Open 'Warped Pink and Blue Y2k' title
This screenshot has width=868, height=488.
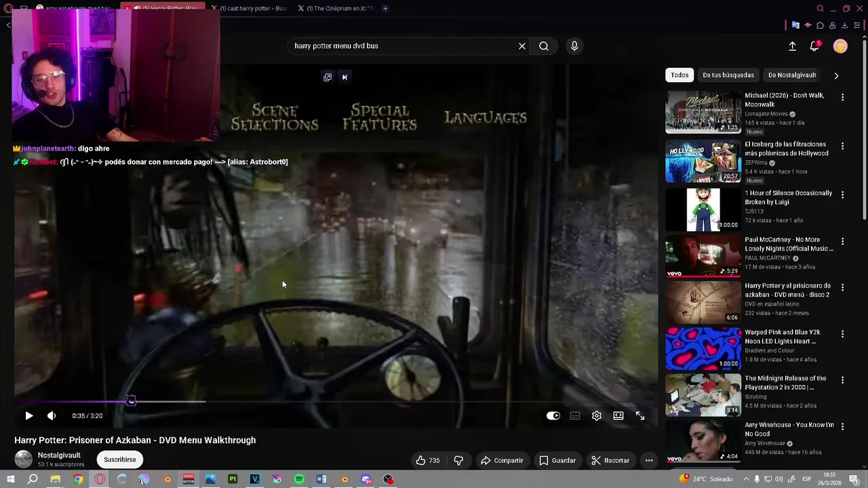(x=783, y=337)
